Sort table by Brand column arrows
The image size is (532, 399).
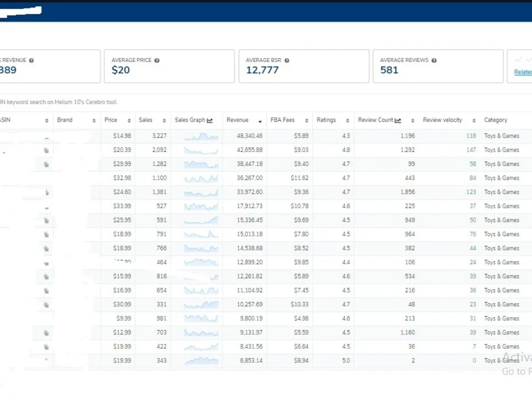tap(94, 120)
